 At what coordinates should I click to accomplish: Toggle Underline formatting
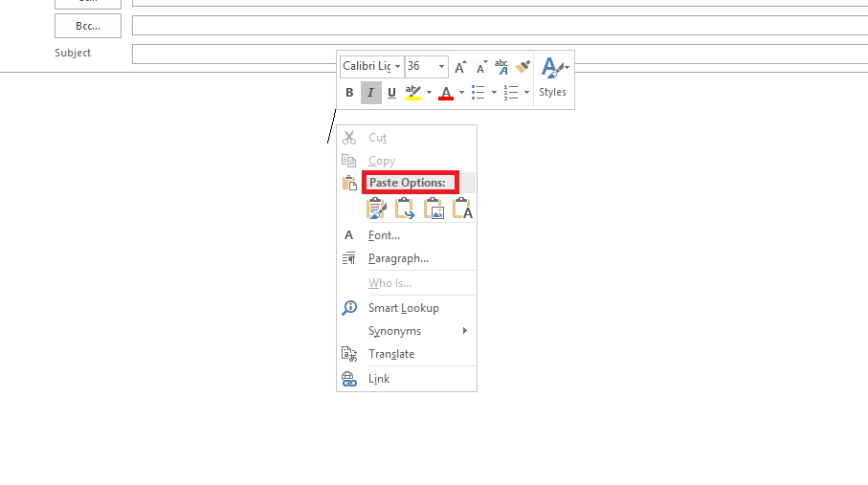coord(392,93)
